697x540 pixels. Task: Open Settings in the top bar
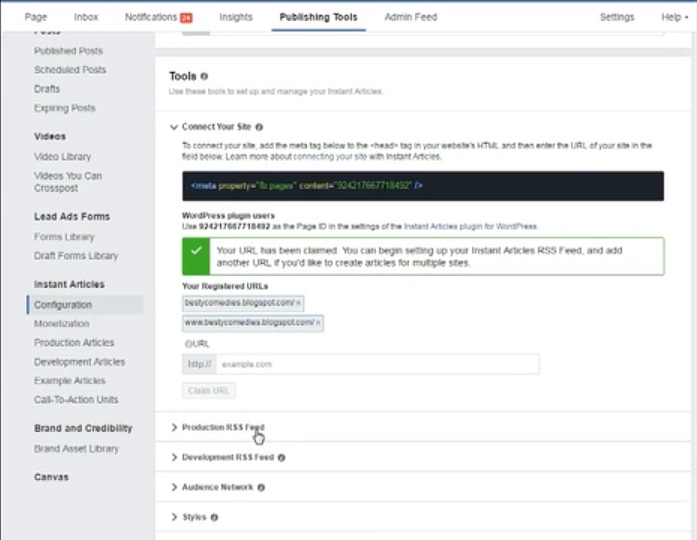tap(617, 17)
